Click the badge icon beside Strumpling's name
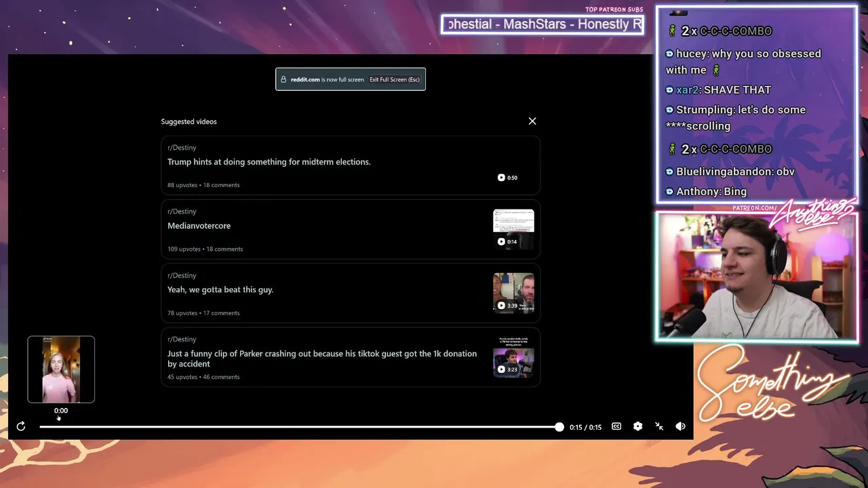 (x=669, y=110)
